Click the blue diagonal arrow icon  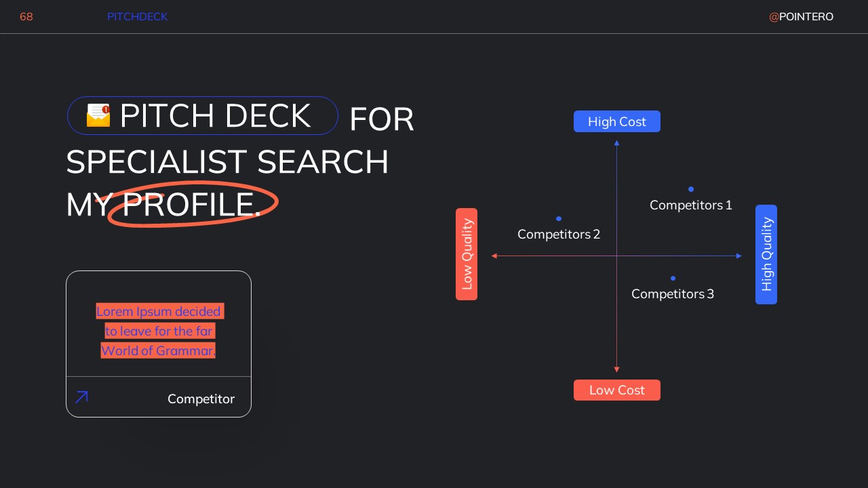click(x=81, y=397)
